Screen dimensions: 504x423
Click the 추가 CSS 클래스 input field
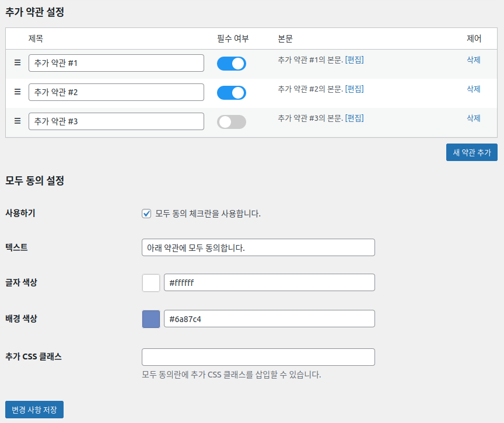click(258, 357)
